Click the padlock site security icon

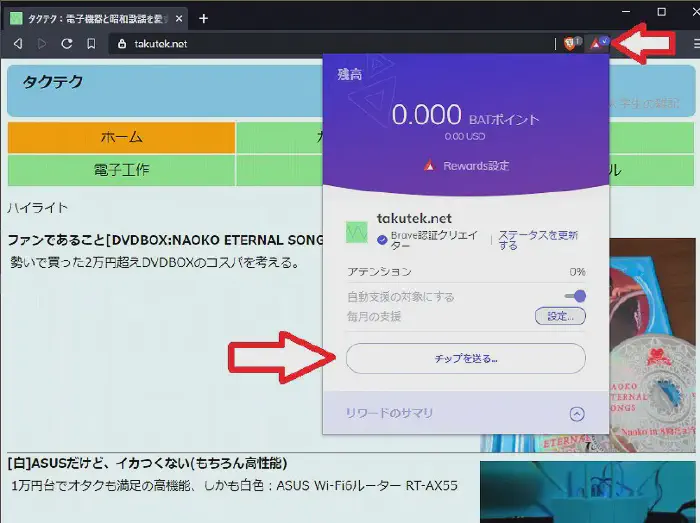(x=121, y=44)
